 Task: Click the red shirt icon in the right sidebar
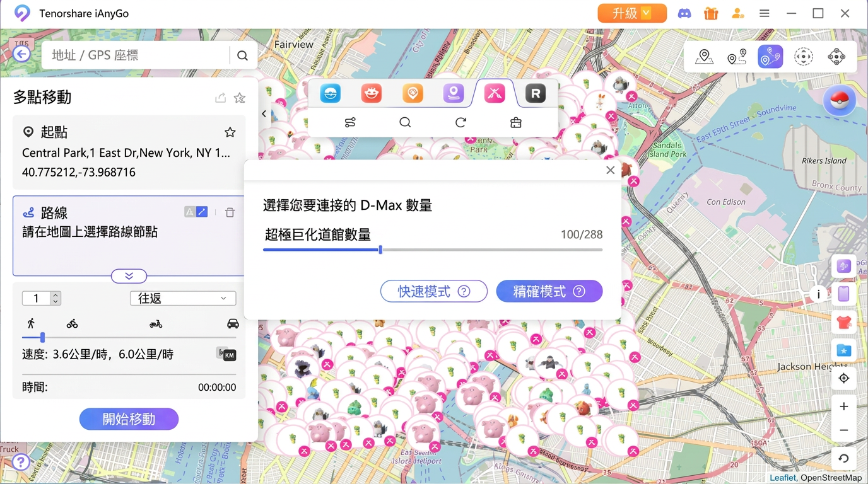coord(844,322)
